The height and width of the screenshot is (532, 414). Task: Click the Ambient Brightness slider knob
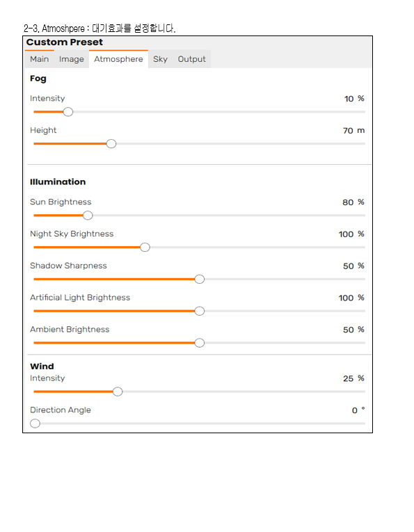click(x=200, y=343)
